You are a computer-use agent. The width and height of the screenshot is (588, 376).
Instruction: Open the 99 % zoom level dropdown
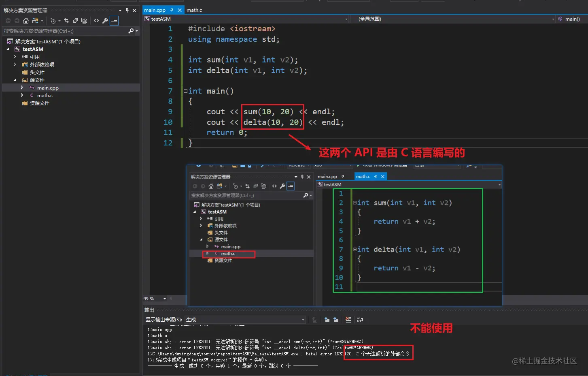pyautogui.click(x=165, y=299)
